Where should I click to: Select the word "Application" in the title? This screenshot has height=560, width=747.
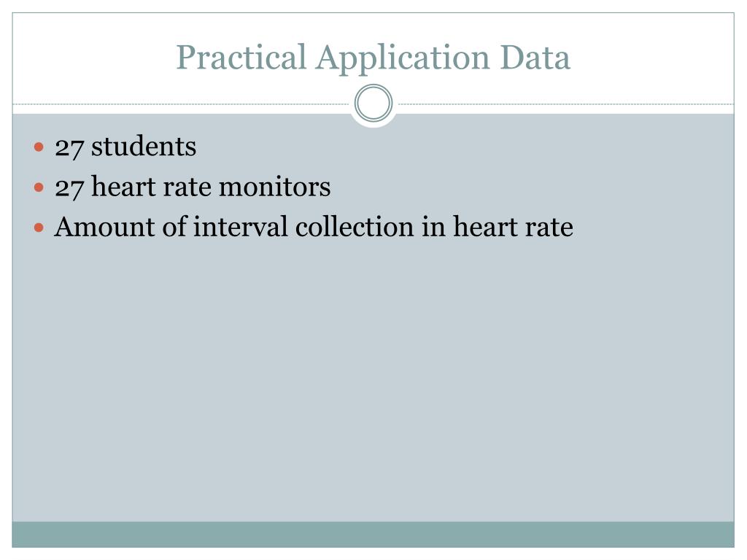pos(403,58)
